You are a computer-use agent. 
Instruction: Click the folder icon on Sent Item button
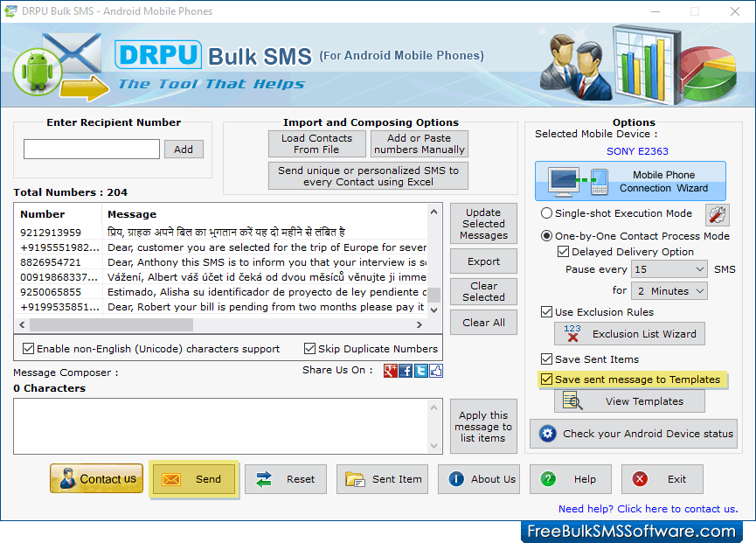pyautogui.click(x=355, y=479)
